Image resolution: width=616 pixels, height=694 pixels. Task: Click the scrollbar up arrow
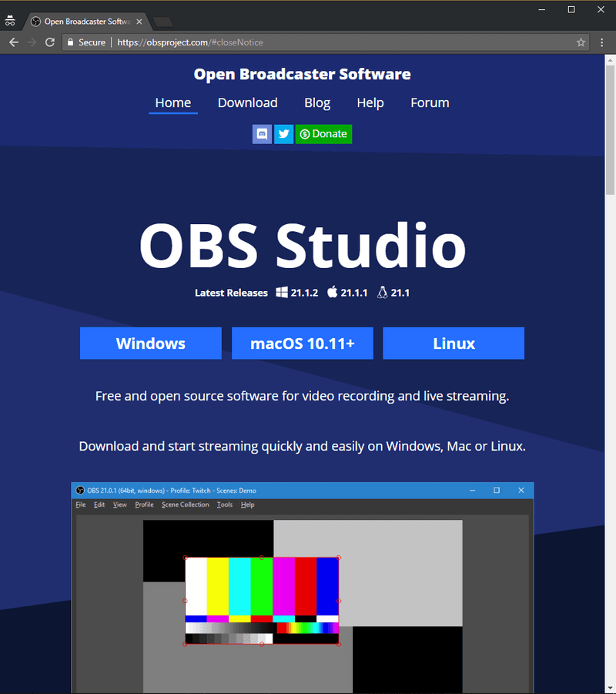611,60
